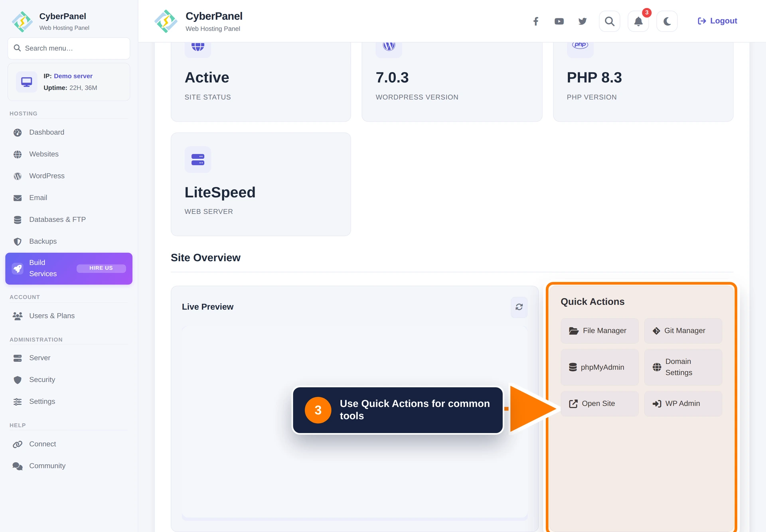The height and width of the screenshot is (532, 766).
Task: Click the Demo server IP link
Action: point(73,76)
